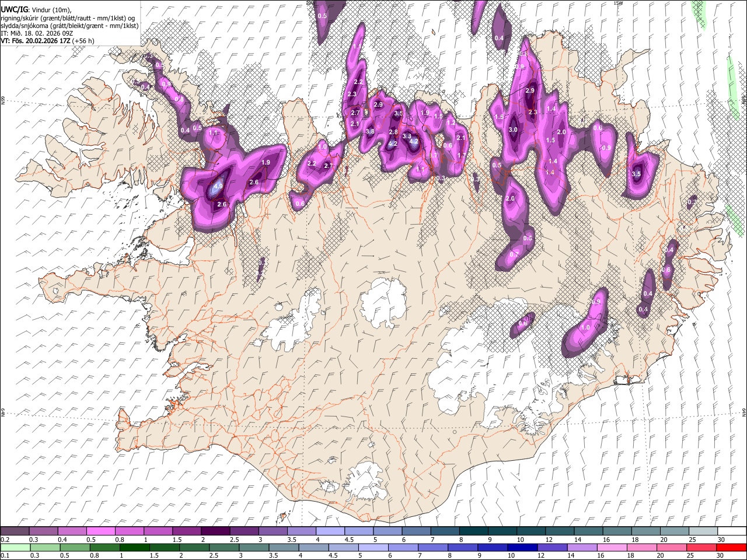The image size is (747, 560).
Task: Click the lavender 4 swatch in upper legend
Action: (x=330, y=531)
